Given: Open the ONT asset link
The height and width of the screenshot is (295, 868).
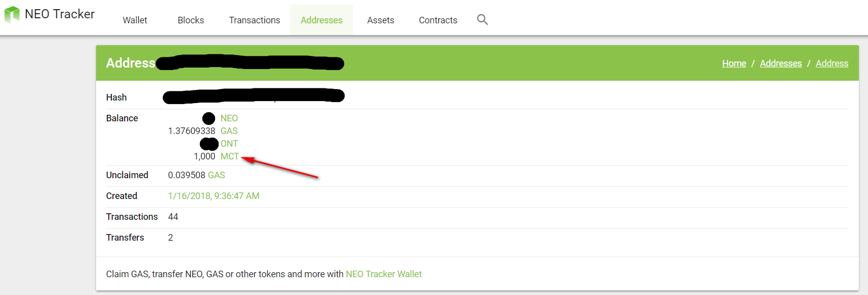Looking at the screenshot, I should (x=229, y=144).
